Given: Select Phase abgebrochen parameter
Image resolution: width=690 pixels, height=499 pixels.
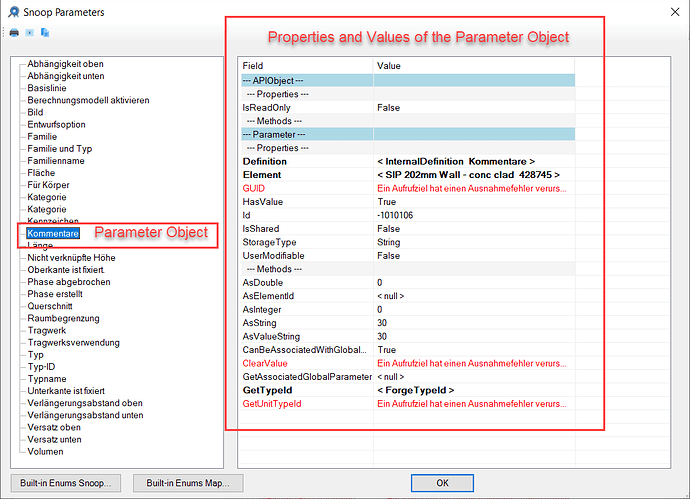Looking at the screenshot, I should click(69, 282).
